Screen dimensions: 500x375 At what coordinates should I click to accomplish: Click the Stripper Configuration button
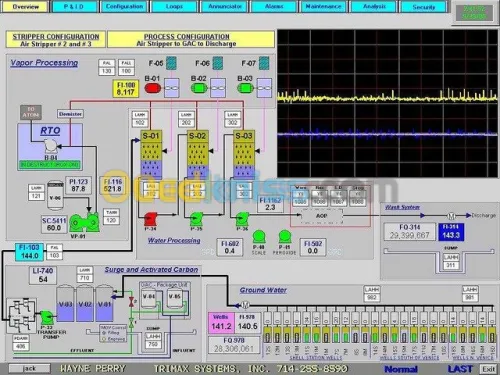(x=56, y=40)
